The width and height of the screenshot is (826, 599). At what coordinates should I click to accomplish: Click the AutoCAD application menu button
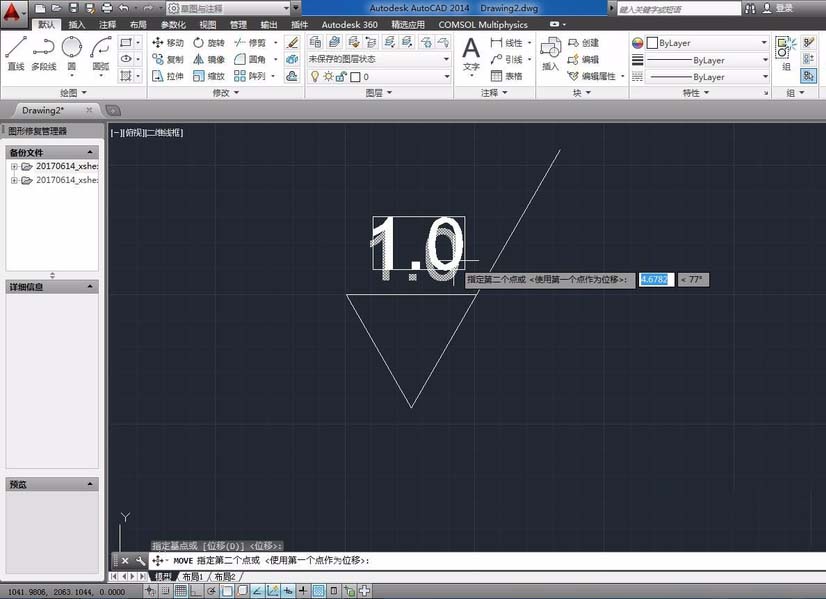(x=12, y=12)
